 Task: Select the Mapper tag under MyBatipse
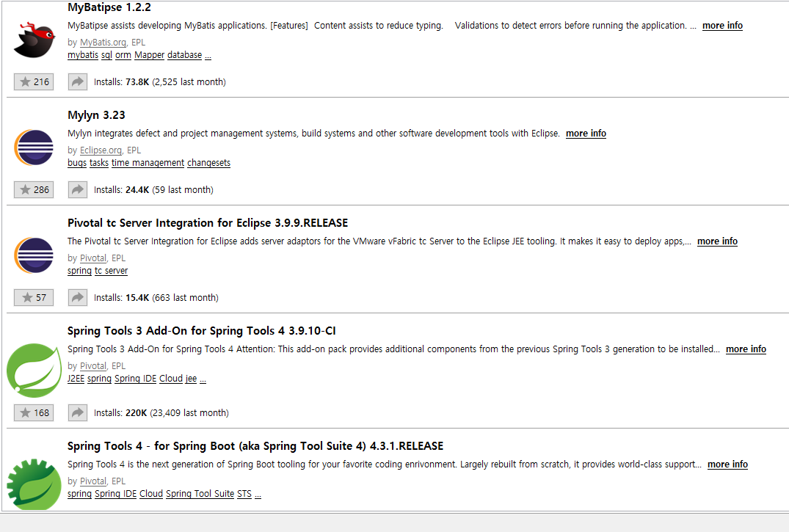(150, 55)
